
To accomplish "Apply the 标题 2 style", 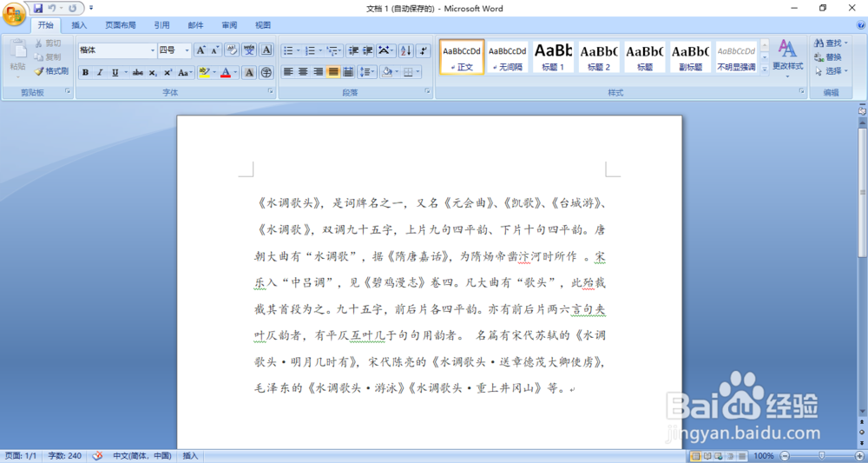I will (x=598, y=56).
